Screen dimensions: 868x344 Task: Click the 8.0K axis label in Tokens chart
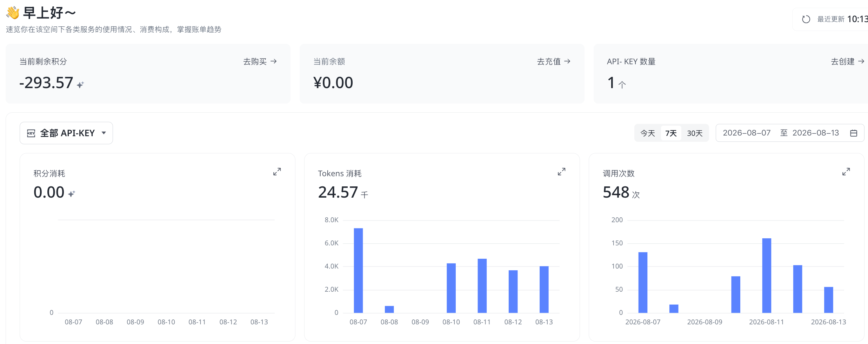tap(331, 220)
